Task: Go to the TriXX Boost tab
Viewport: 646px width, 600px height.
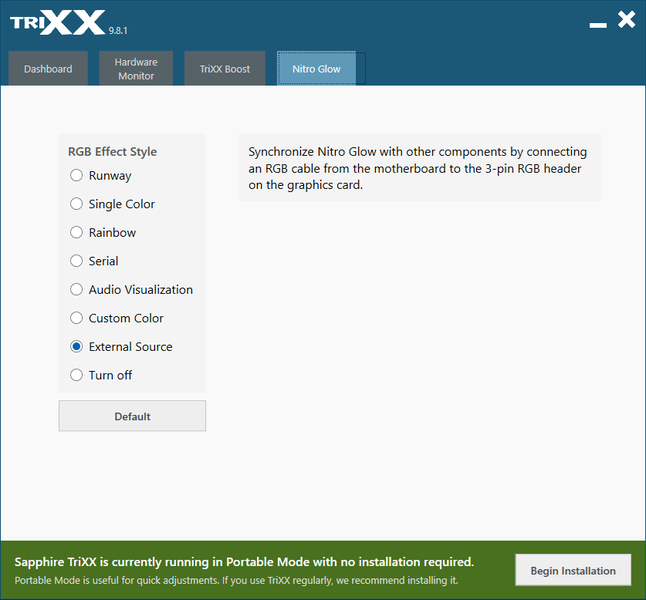Action: click(225, 68)
